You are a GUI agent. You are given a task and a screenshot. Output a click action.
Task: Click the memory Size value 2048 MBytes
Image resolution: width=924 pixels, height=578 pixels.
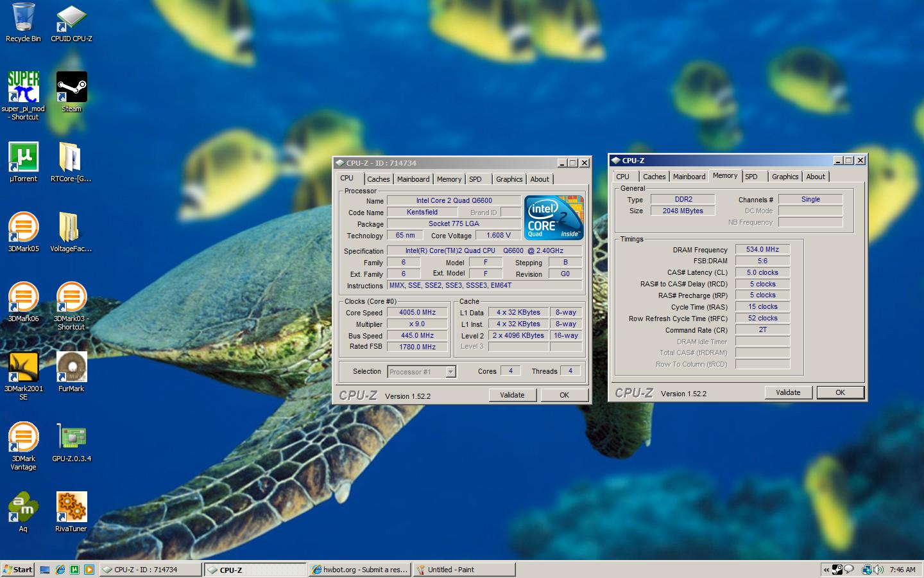point(683,211)
